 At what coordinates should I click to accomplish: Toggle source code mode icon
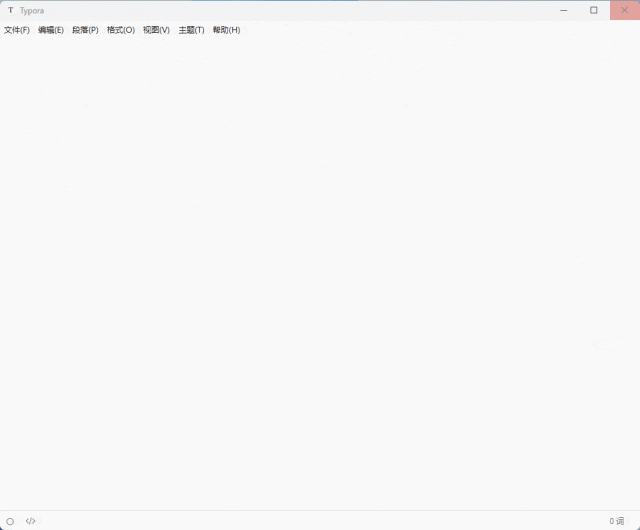tap(30, 521)
